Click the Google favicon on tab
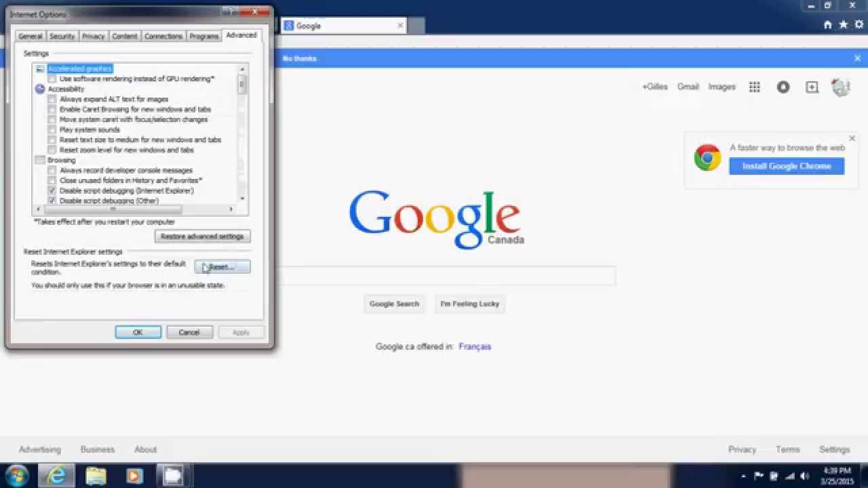 [x=288, y=26]
